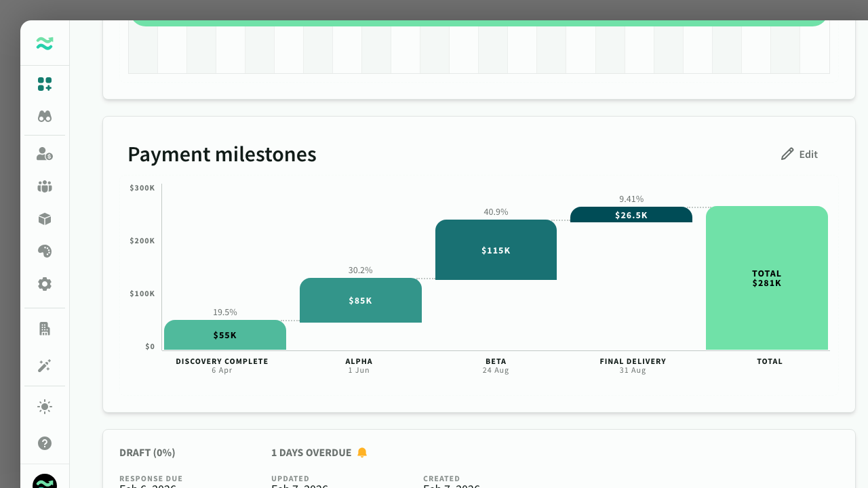
Task: Open help via the question mark icon
Action: (44, 443)
